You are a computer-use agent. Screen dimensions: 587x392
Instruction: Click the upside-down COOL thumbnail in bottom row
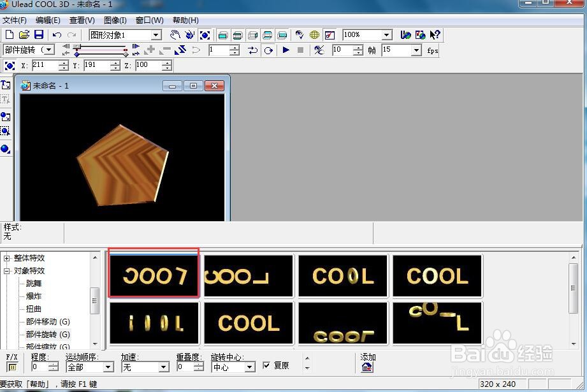(343, 323)
